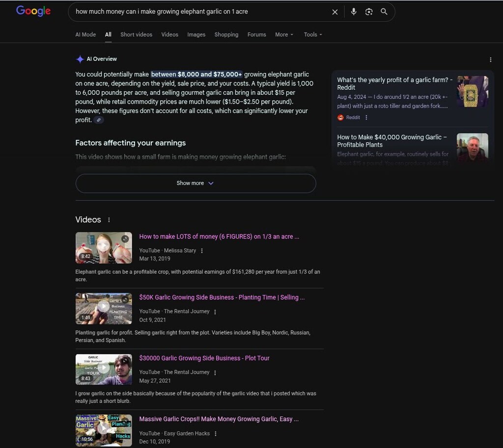This screenshot has width=503, height=448.
Task: Open Reddit source three-dot menu
Action: tap(366, 118)
